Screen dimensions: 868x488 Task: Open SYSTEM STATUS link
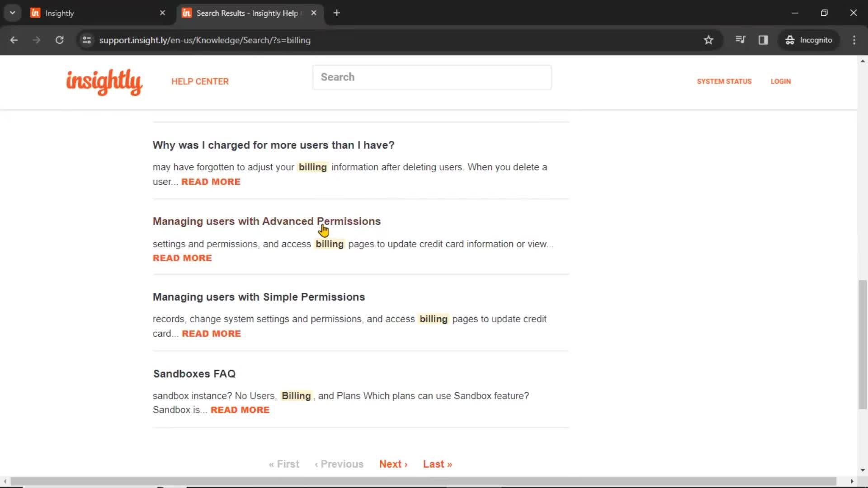click(x=724, y=82)
